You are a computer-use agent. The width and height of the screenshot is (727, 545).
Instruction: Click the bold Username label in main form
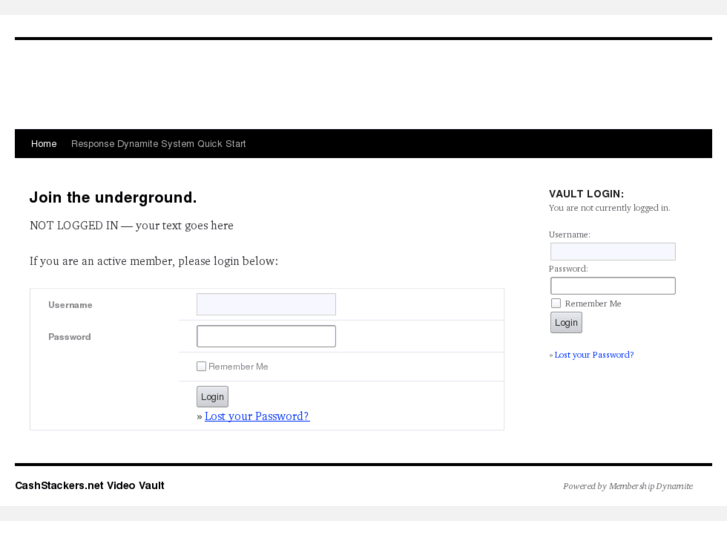tap(70, 305)
